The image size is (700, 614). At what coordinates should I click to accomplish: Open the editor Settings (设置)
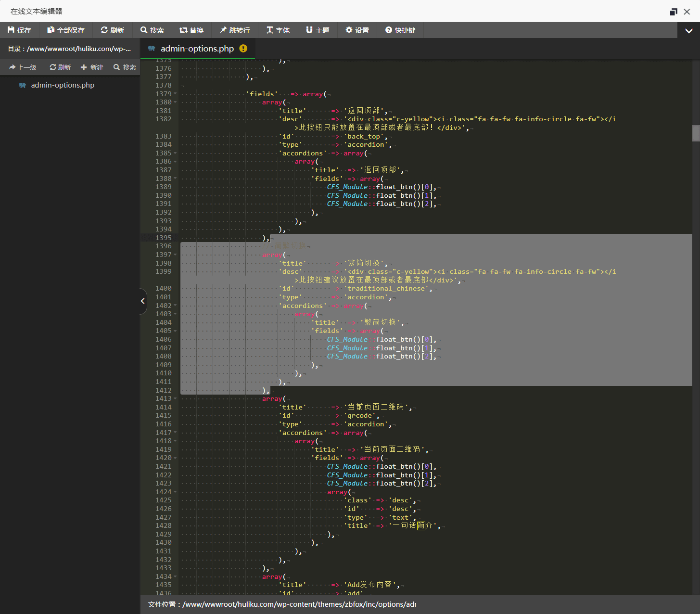pos(357,30)
